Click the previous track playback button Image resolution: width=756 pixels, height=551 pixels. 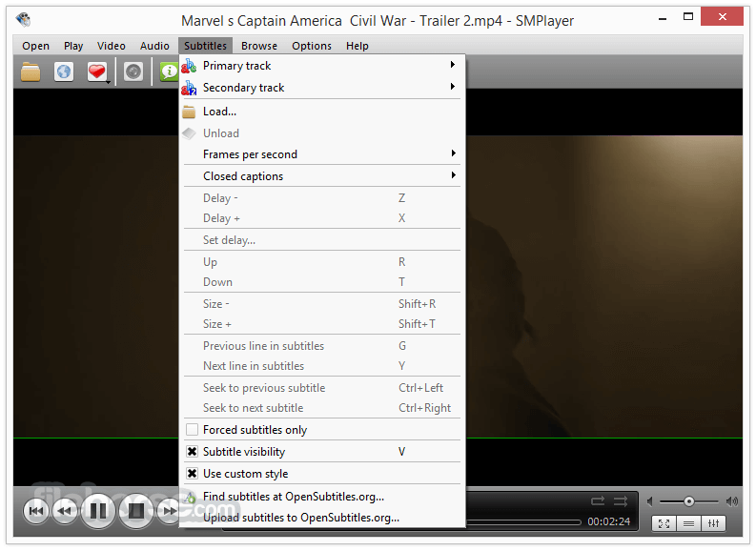[36, 511]
